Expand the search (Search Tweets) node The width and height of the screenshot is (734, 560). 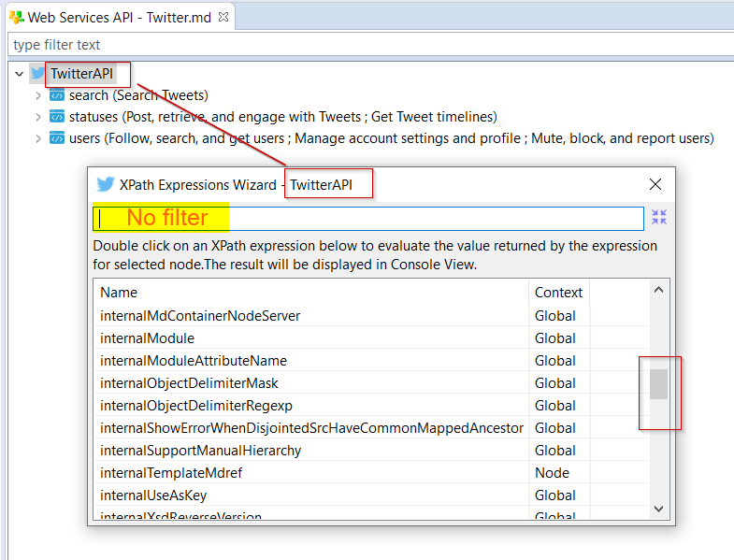pyautogui.click(x=38, y=95)
